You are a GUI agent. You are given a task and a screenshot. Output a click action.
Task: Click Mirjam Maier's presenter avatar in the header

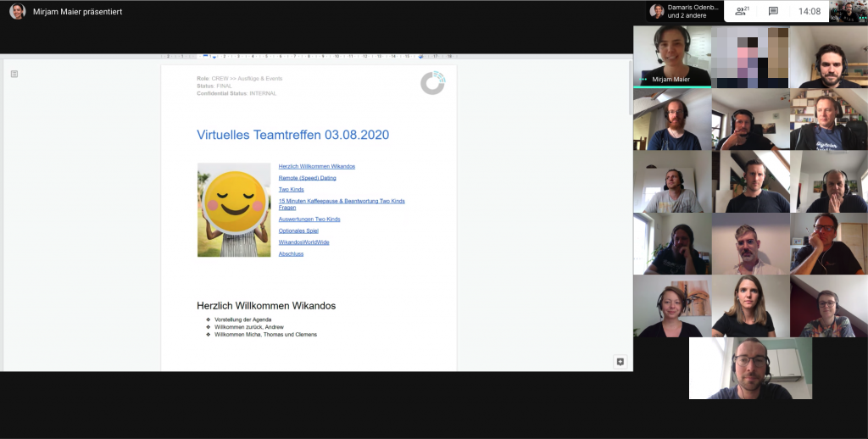click(x=17, y=11)
